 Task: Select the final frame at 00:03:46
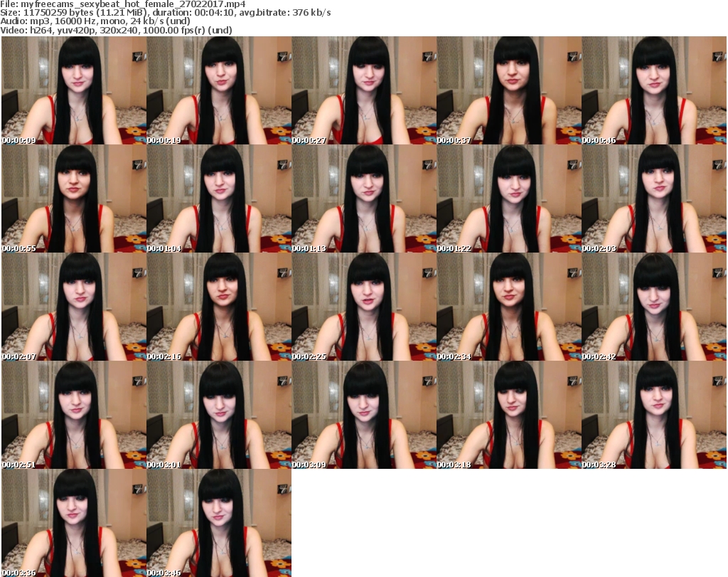pos(218,523)
